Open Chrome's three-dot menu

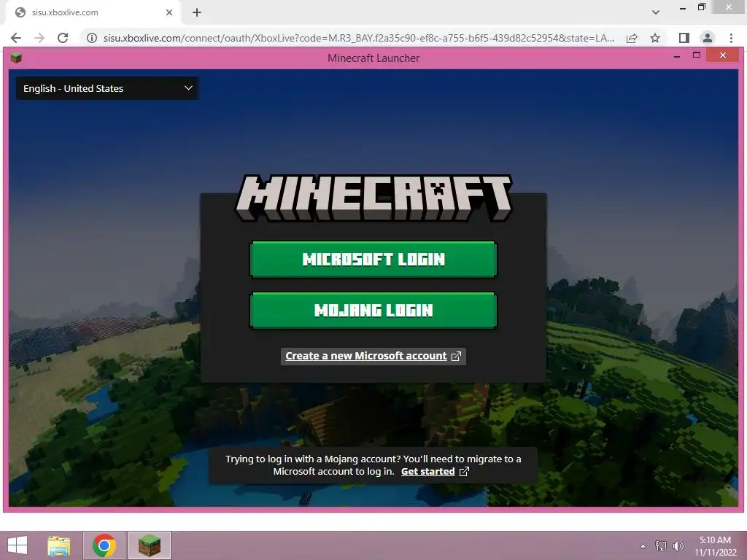point(731,38)
